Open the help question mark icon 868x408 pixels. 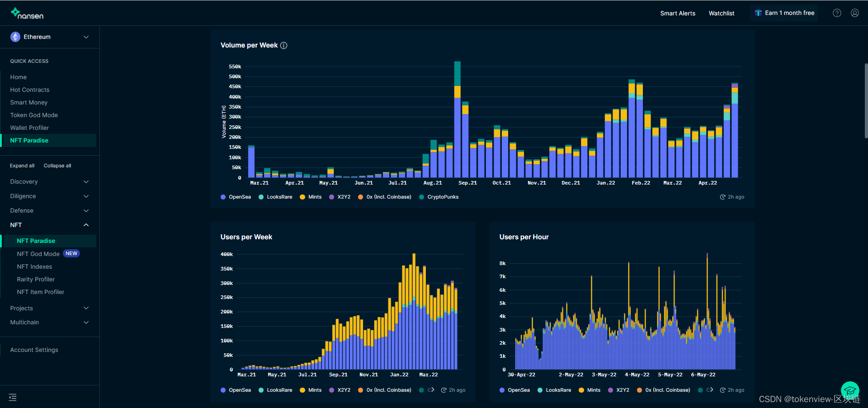point(837,13)
